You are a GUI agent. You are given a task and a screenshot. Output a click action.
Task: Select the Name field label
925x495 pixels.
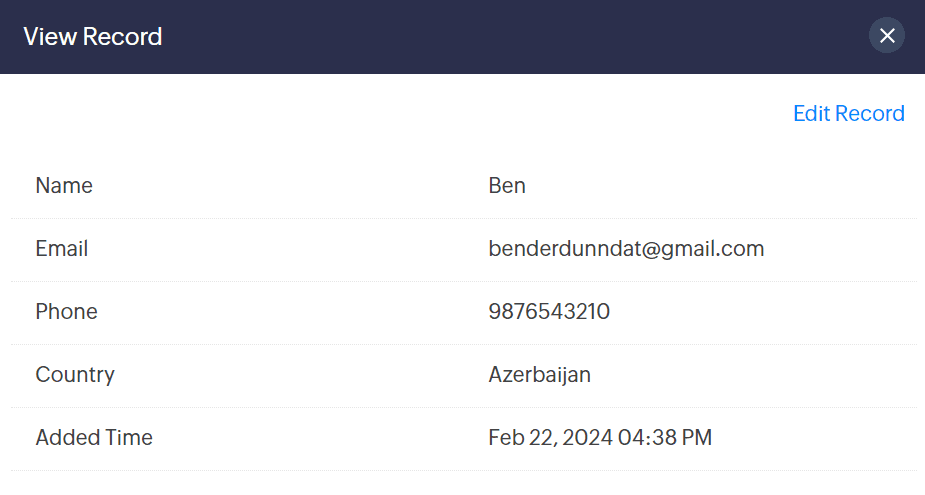point(64,186)
